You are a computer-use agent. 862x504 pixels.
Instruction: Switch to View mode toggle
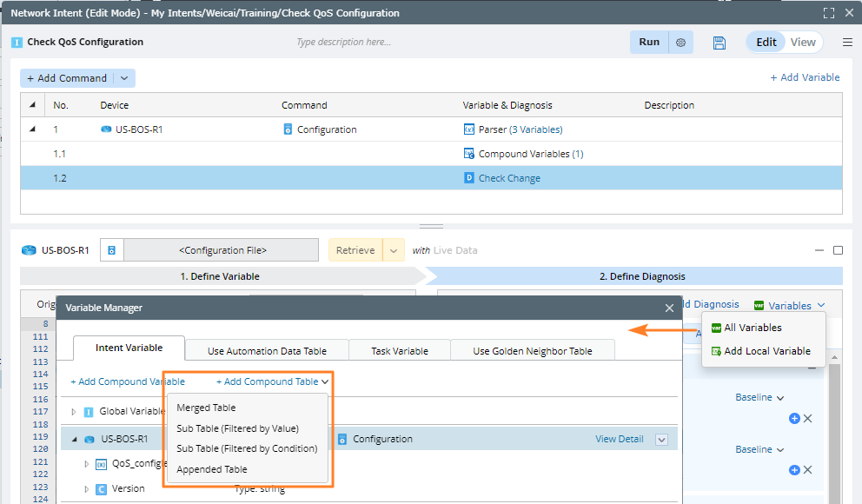[x=803, y=43]
